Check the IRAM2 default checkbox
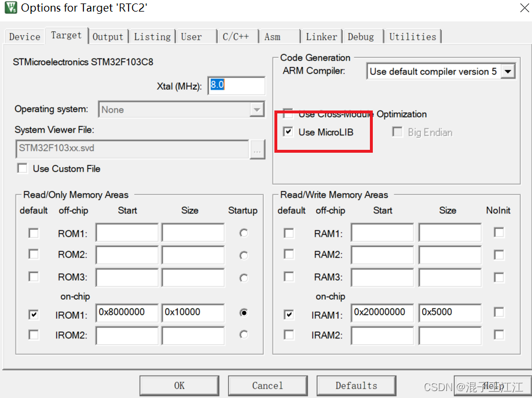This screenshot has height=398, width=532. point(289,335)
